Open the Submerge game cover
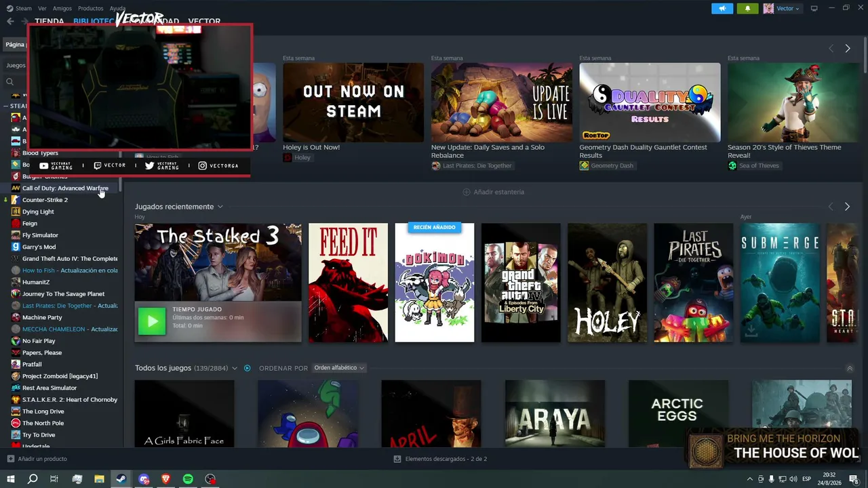Image resolution: width=868 pixels, height=488 pixels. 780,283
